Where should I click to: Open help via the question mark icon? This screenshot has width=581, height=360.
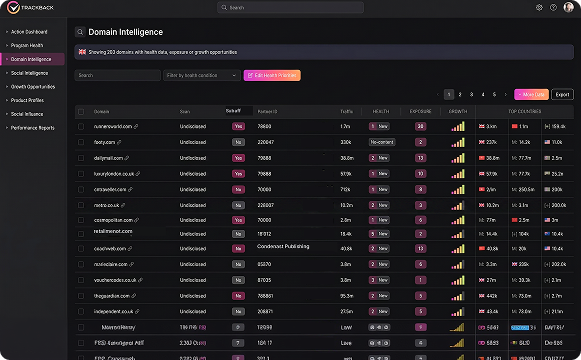(553, 7)
